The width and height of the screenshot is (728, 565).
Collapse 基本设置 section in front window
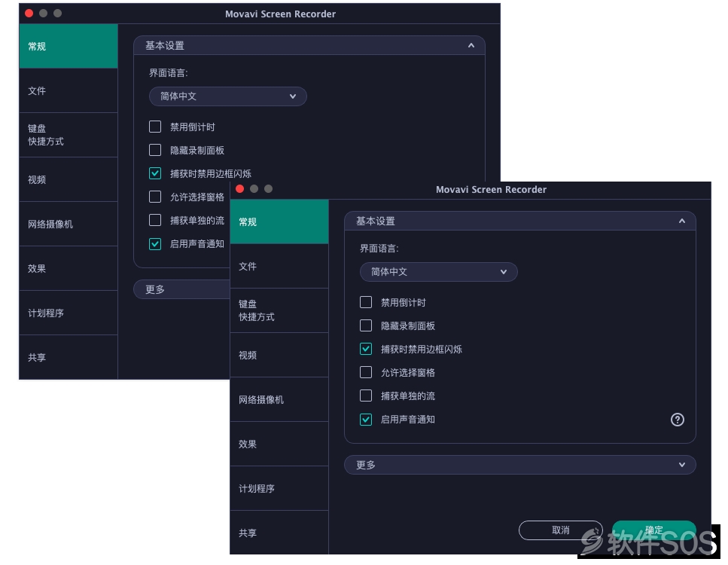coord(520,221)
